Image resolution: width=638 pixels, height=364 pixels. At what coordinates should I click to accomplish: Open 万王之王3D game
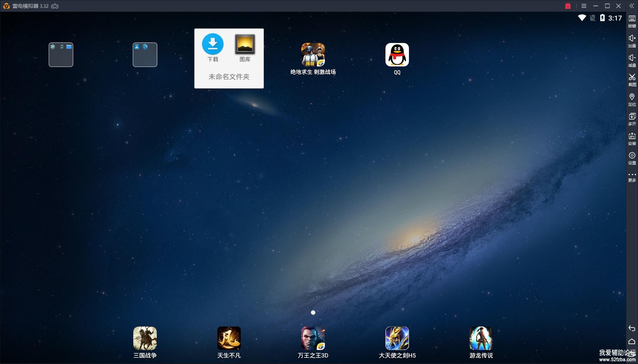(313, 339)
